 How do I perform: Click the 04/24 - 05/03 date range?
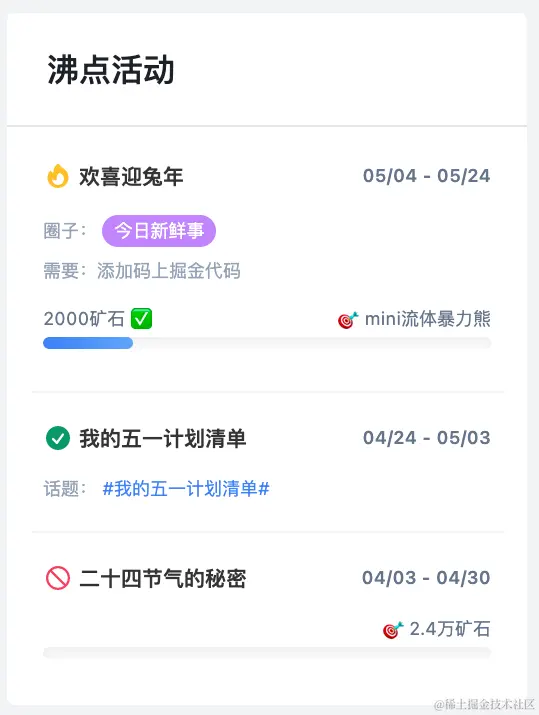click(x=426, y=438)
